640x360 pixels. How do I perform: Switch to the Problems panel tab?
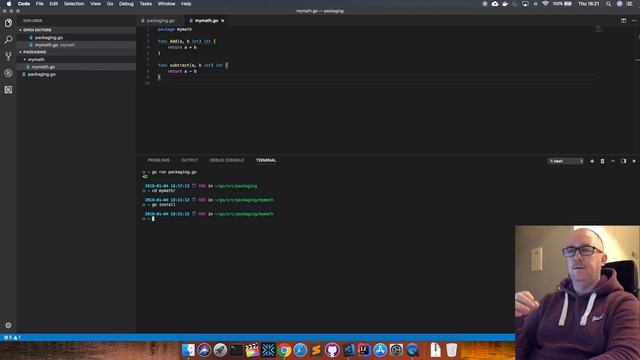[x=158, y=160]
